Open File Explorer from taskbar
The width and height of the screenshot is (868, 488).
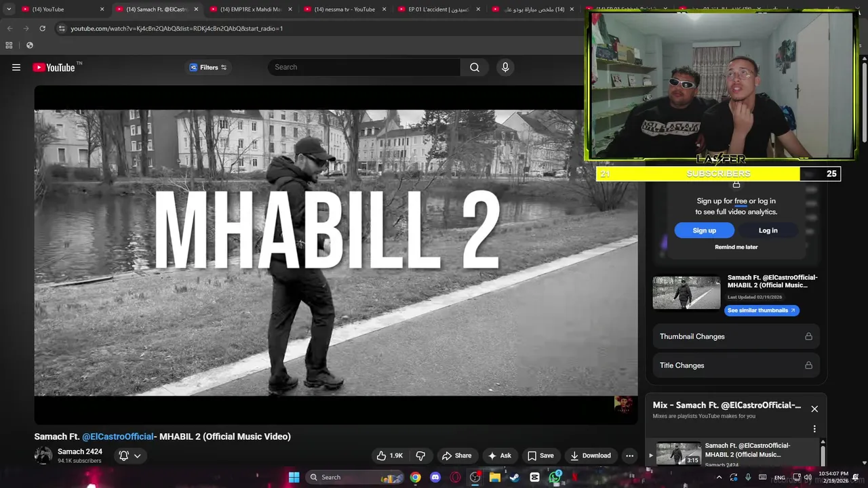495,477
